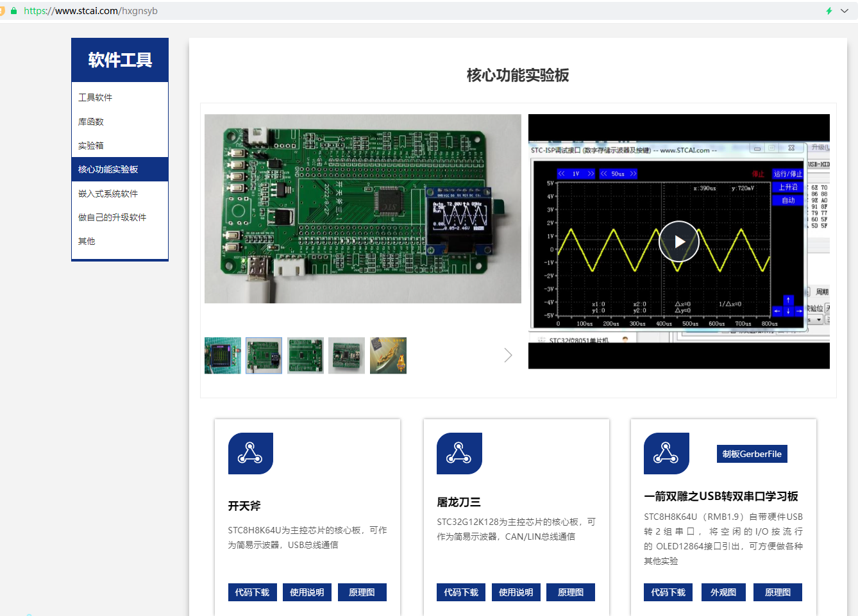The image size is (858, 616).
Task: Click 代码下载 on the 开天斧 card
Action: [252, 592]
